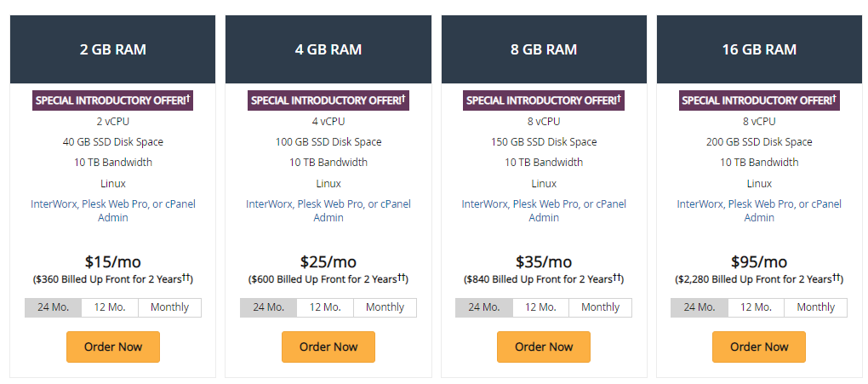Click the 16 GB RAM plan header

(759, 49)
